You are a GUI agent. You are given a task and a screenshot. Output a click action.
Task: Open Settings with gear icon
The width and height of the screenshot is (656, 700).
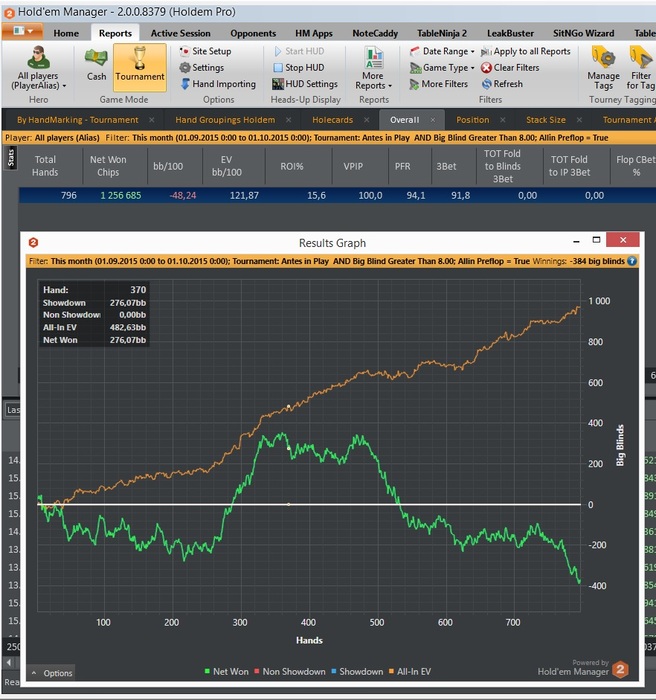click(x=202, y=67)
